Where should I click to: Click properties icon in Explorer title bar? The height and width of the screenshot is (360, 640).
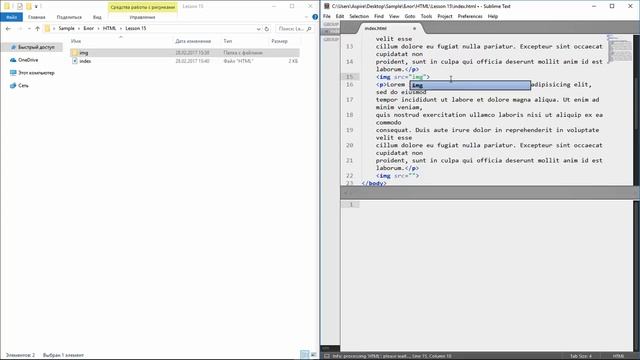click(20, 7)
